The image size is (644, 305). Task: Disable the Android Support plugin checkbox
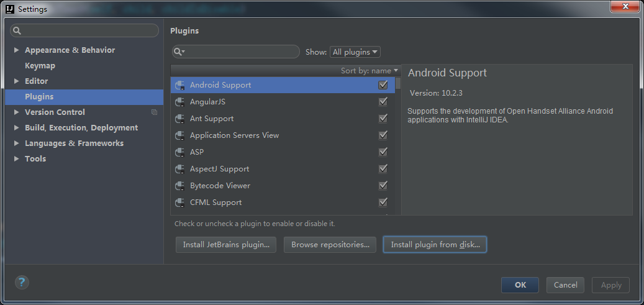click(x=383, y=85)
